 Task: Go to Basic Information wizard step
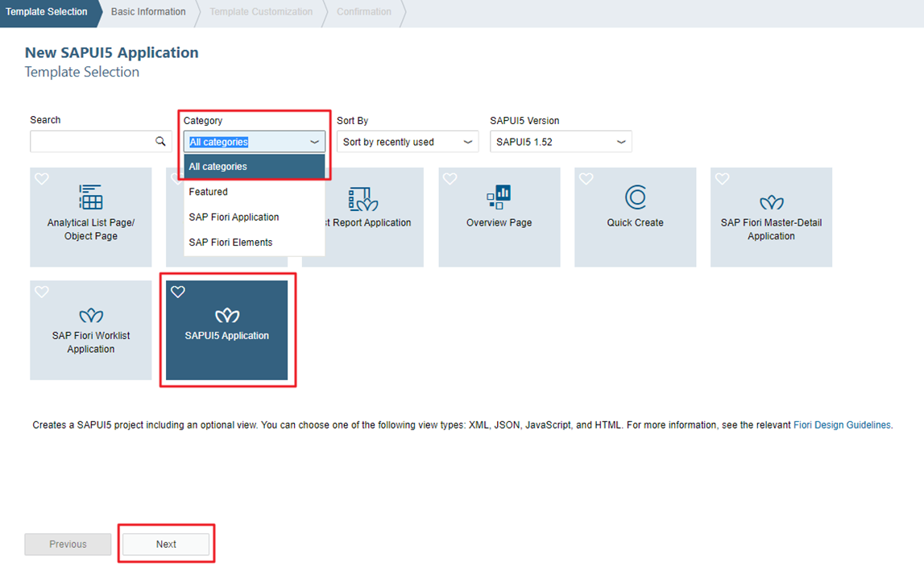pyautogui.click(x=148, y=12)
